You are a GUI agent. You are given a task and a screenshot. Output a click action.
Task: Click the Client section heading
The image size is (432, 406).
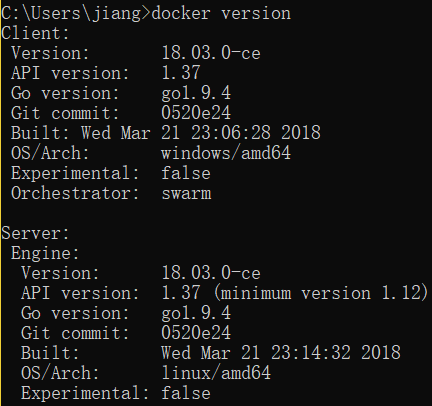pyautogui.click(x=35, y=33)
